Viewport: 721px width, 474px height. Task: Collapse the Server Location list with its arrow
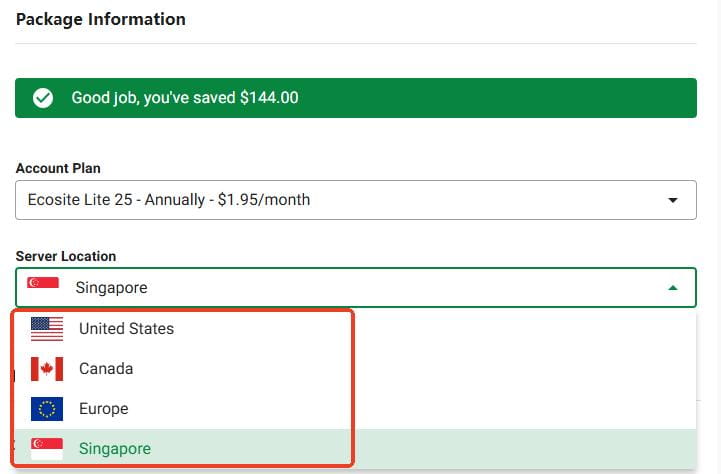673,288
